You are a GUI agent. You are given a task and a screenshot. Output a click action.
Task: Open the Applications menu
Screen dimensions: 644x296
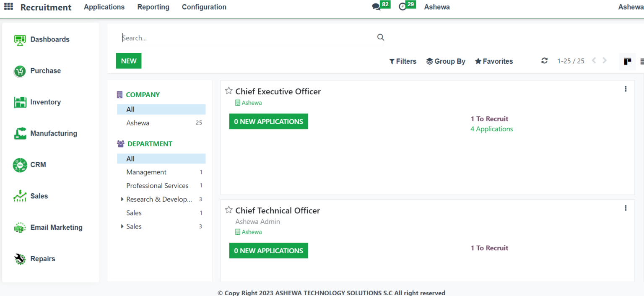(104, 7)
